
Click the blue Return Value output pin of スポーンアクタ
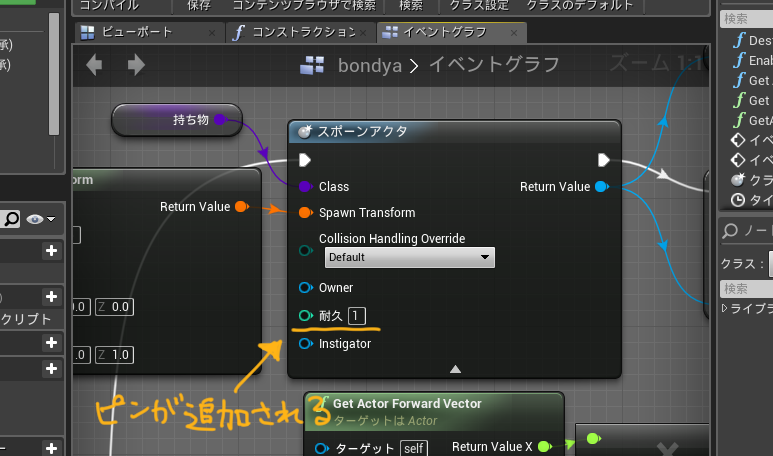(601, 186)
